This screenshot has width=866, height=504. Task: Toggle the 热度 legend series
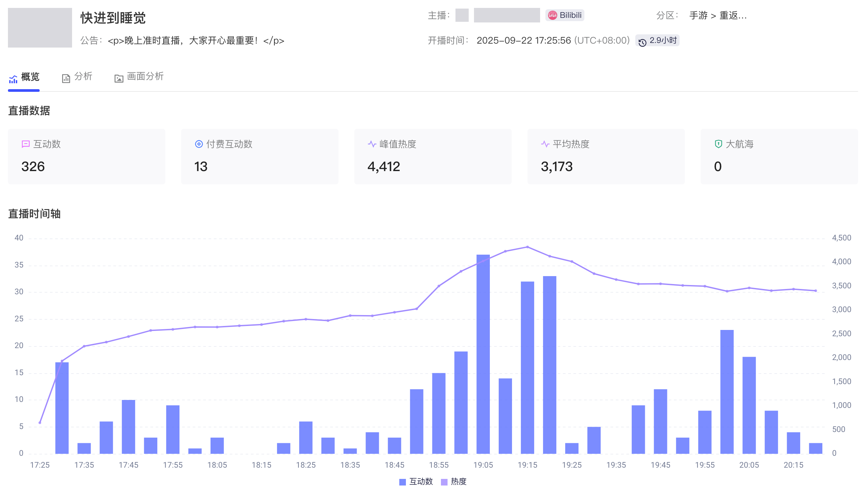453,482
